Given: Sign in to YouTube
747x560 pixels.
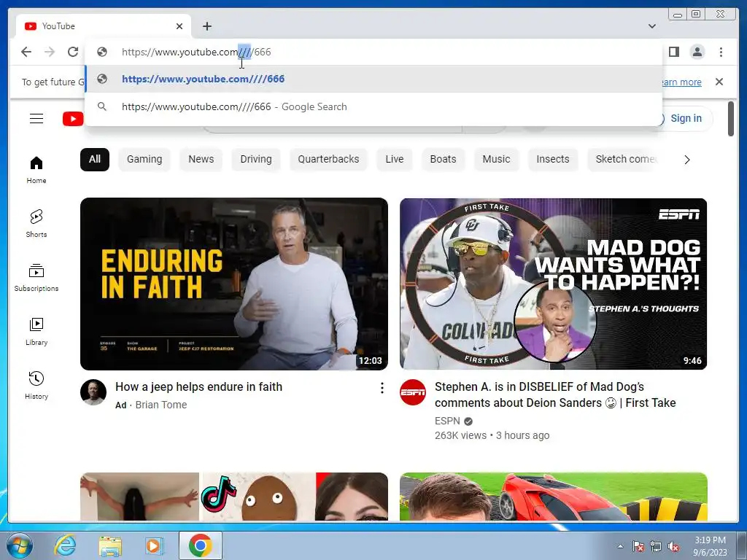Looking at the screenshot, I should pyautogui.click(x=685, y=118).
